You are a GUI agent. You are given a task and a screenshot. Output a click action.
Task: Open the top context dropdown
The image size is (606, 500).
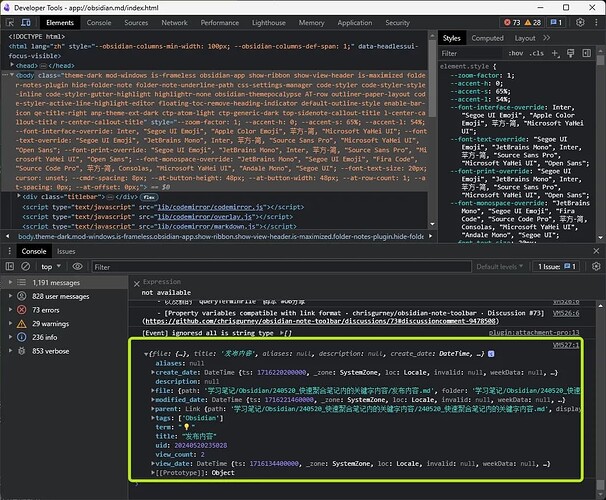[x=51, y=267]
